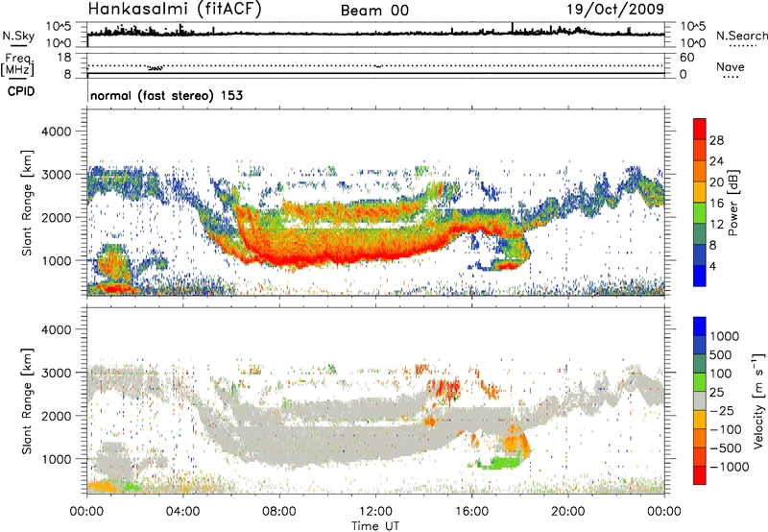Click the orange velocity patch near 18:00 UT
768x532 pixels.
[516, 443]
